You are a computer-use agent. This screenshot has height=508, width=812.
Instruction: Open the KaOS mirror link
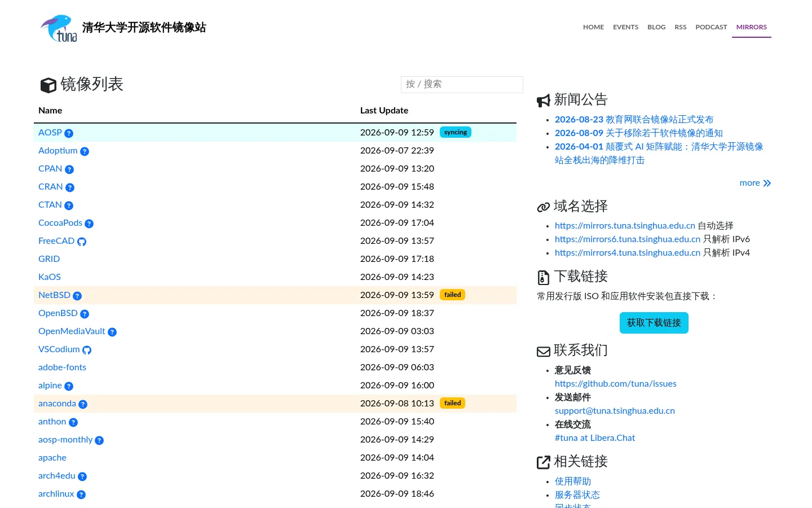click(50, 277)
